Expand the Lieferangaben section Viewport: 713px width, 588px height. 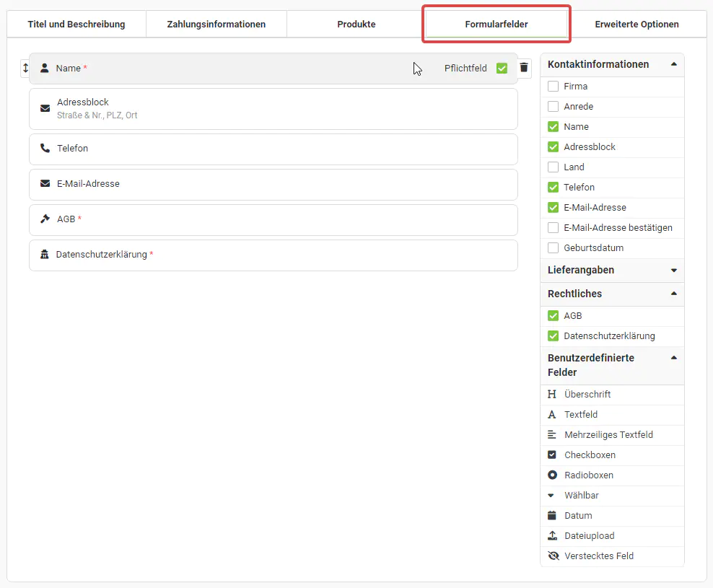[673, 271]
